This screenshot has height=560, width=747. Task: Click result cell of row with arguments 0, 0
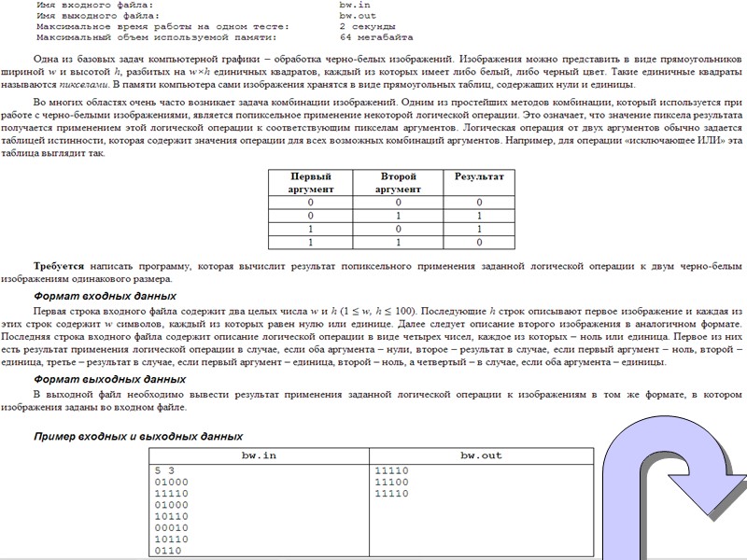click(x=479, y=203)
